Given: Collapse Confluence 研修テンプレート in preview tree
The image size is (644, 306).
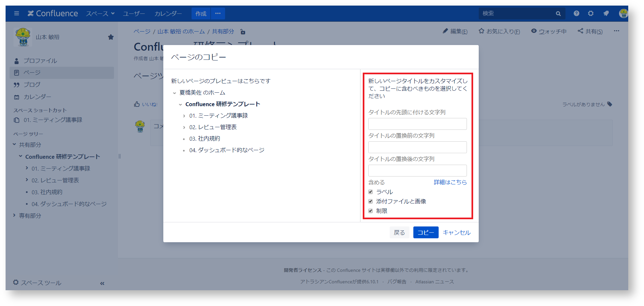Looking at the screenshot, I should (x=180, y=105).
